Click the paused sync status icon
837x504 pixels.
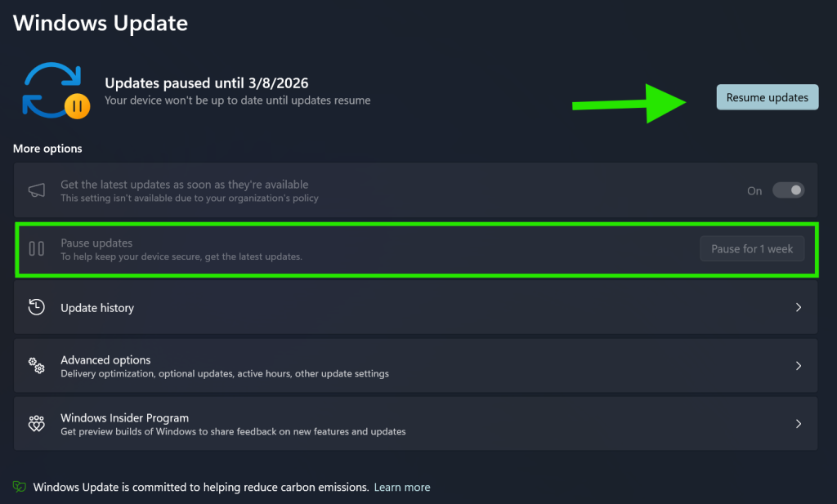[x=55, y=91]
